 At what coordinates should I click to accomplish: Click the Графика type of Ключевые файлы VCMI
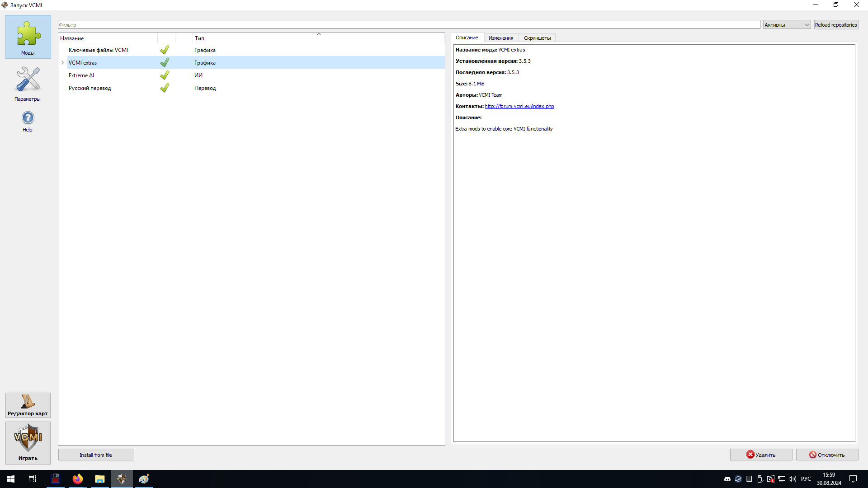[x=205, y=50]
